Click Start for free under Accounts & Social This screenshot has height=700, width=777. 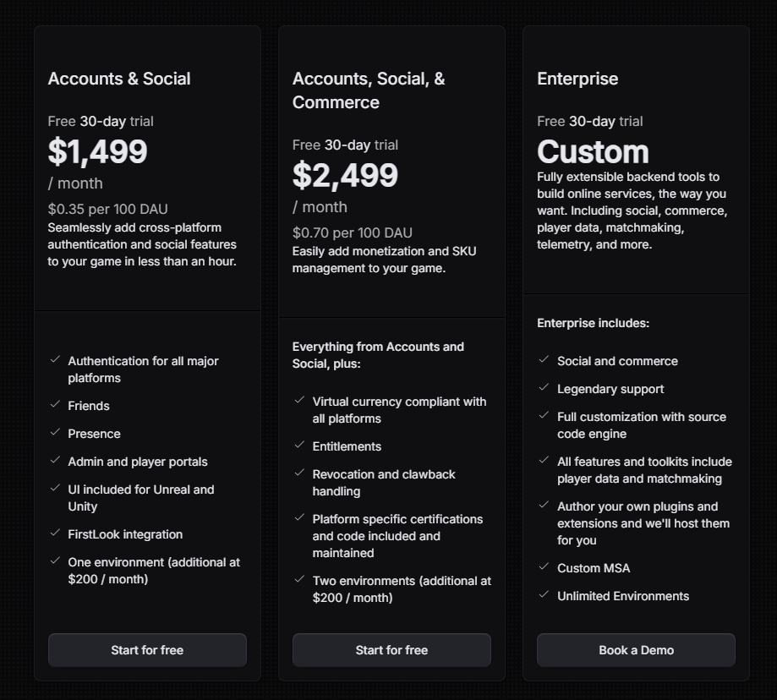click(146, 649)
